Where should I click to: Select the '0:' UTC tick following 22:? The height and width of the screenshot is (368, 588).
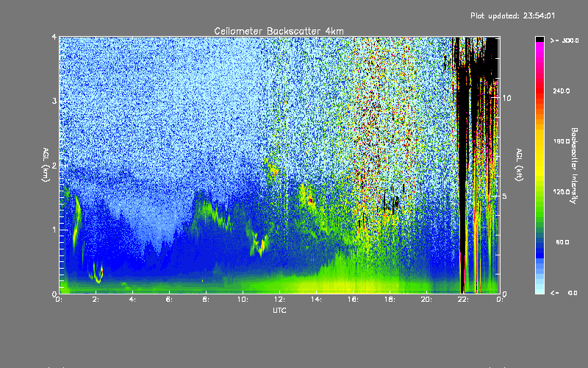pyautogui.click(x=499, y=300)
